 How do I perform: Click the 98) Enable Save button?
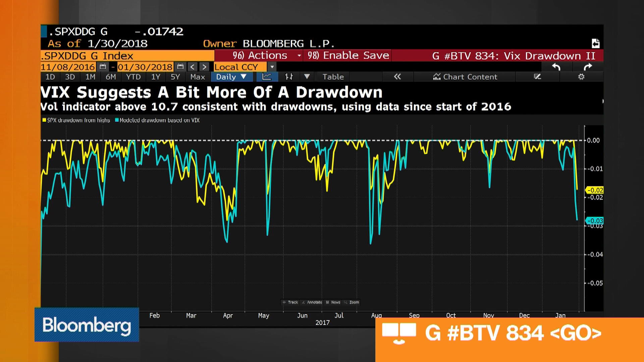click(347, 56)
